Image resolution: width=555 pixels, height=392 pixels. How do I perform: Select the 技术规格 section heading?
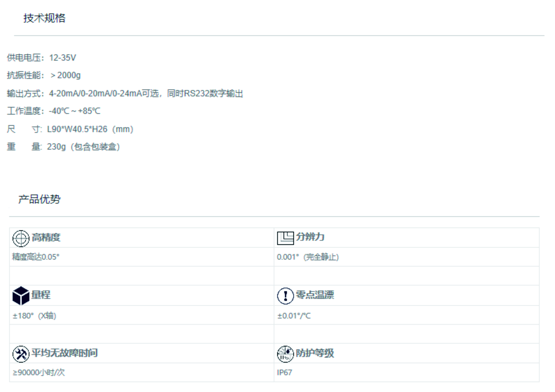pyautogui.click(x=44, y=18)
